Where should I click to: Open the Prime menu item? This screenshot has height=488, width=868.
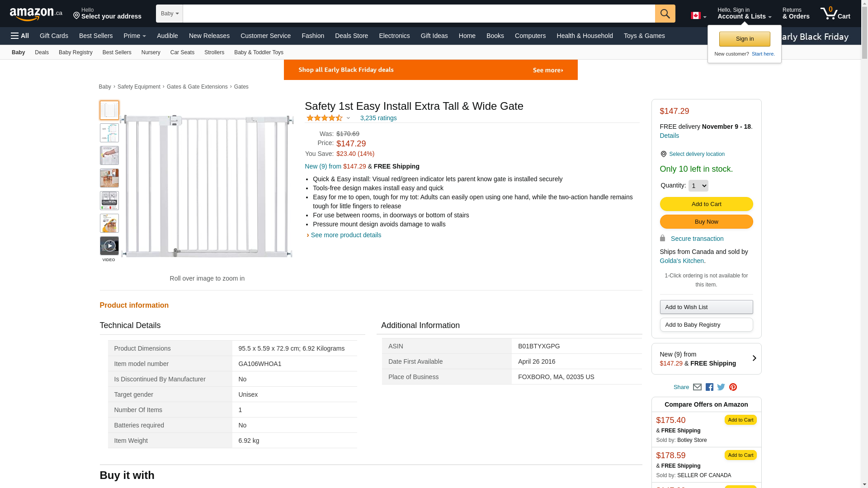tap(135, 36)
